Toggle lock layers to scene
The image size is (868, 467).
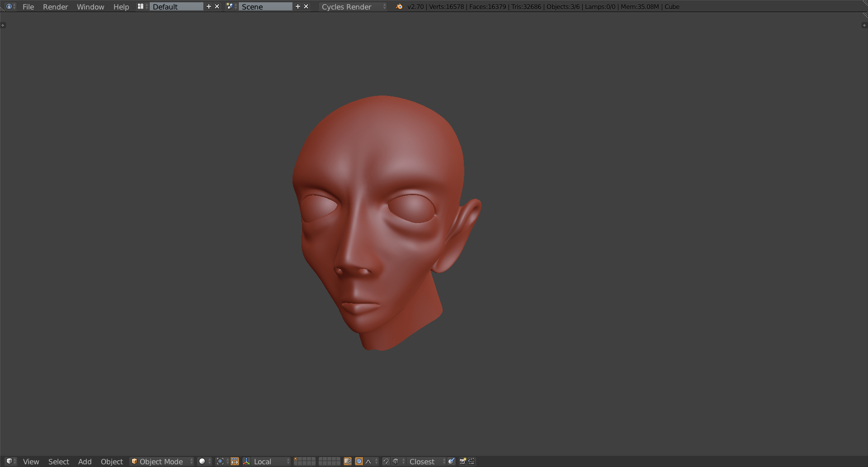click(x=348, y=461)
